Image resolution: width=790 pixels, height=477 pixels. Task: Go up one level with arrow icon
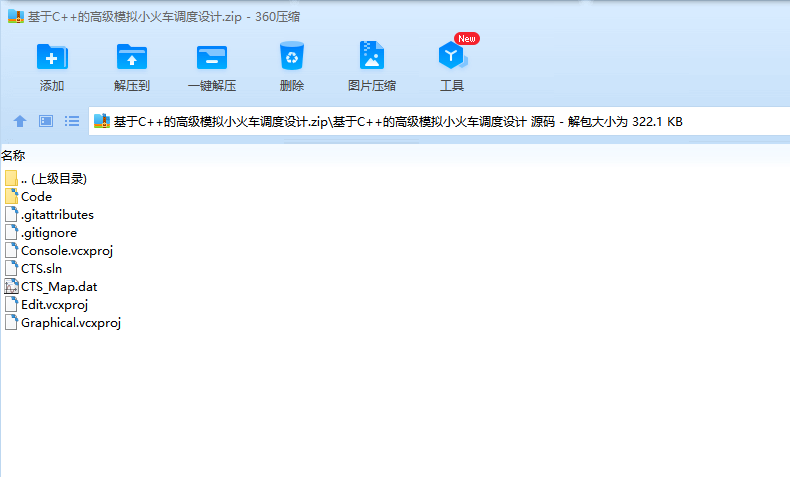[x=20, y=121]
